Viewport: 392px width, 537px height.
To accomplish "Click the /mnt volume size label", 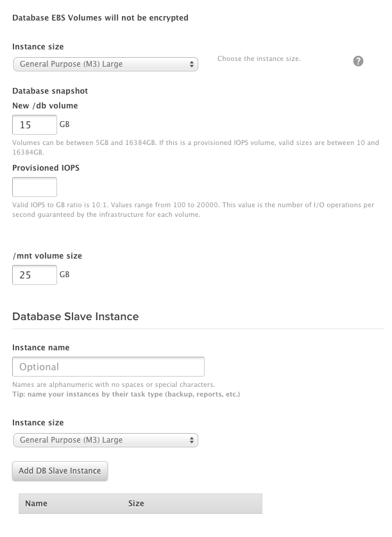I will pyautogui.click(x=47, y=255).
